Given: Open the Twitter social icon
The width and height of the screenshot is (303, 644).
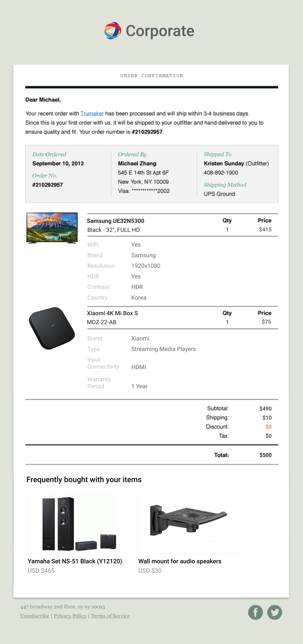Looking at the screenshot, I should [x=274, y=612].
